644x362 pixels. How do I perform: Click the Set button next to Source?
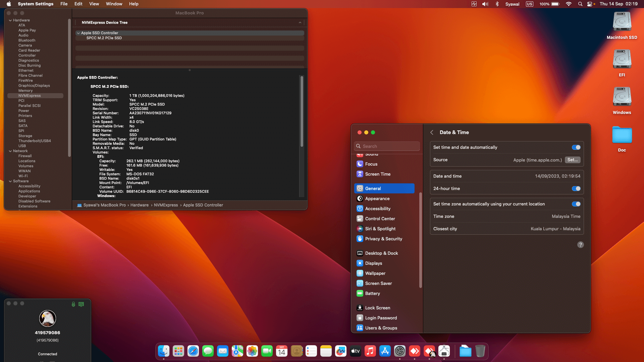pyautogui.click(x=573, y=160)
